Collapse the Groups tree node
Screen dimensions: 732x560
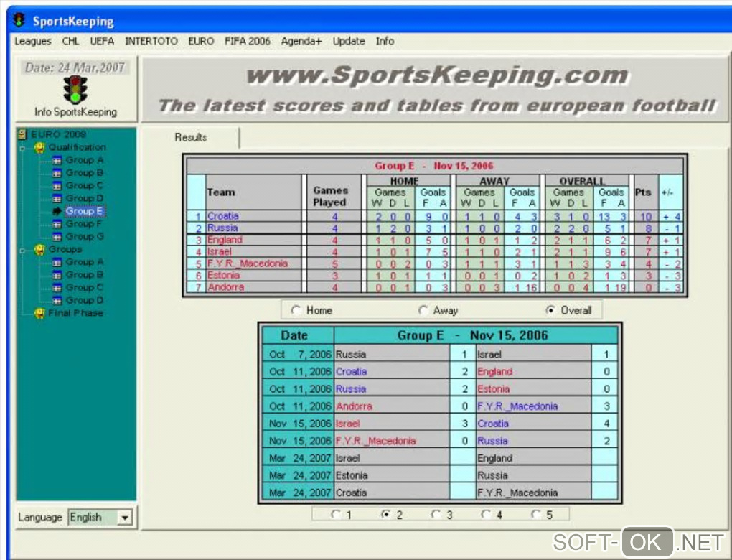(22, 250)
